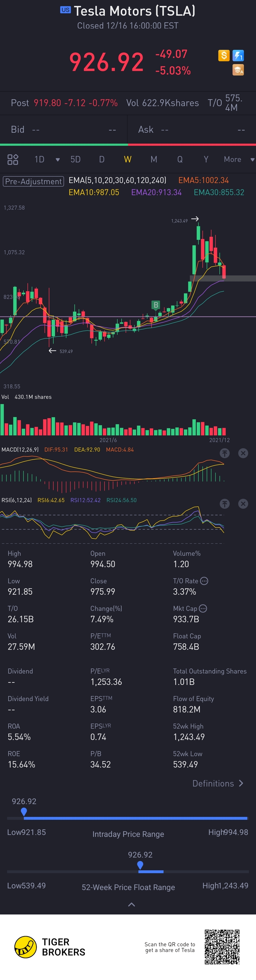Open the Definitions chevron arrow
Image resolution: width=256 pixels, height=980 pixels.
click(x=241, y=783)
